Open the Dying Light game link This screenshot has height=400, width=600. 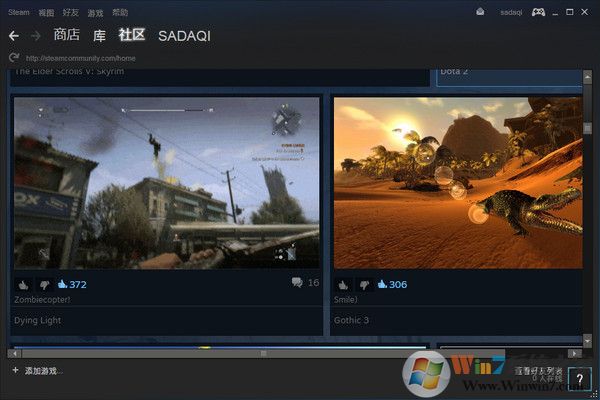click(38, 320)
